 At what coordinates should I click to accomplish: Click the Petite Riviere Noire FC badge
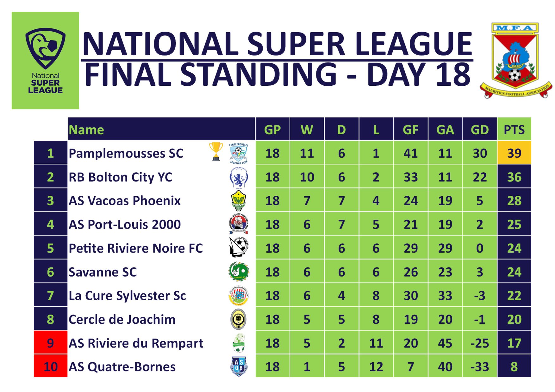point(239,248)
